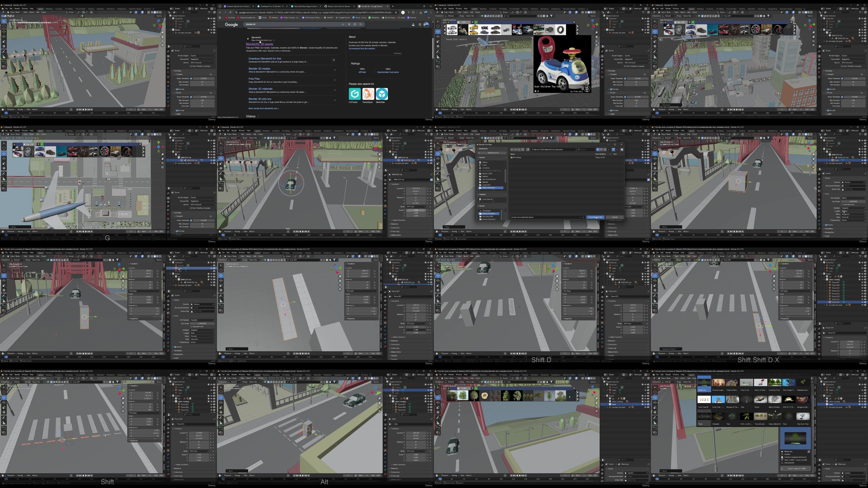Click 'Import model (1.97MB)' button for Maple tree
Image resolution: width=868 pixels, height=488 pixels.
pyautogui.click(x=796, y=468)
